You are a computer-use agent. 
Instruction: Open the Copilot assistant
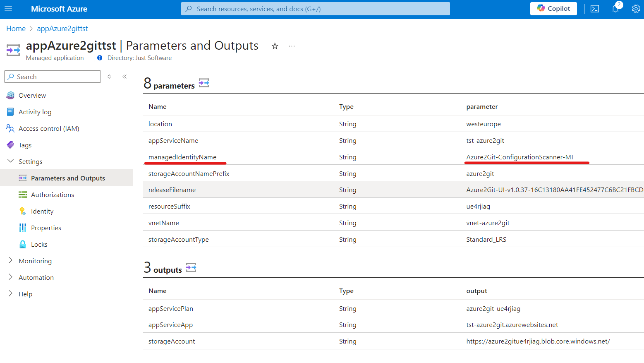(553, 8)
